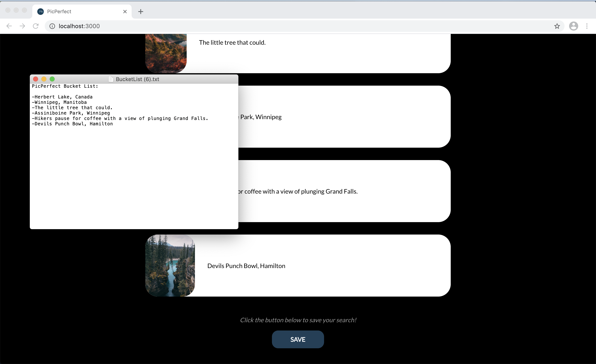Open the Chrome profile avatar
The width and height of the screenshot is (596, 364).
click(573, 26)
